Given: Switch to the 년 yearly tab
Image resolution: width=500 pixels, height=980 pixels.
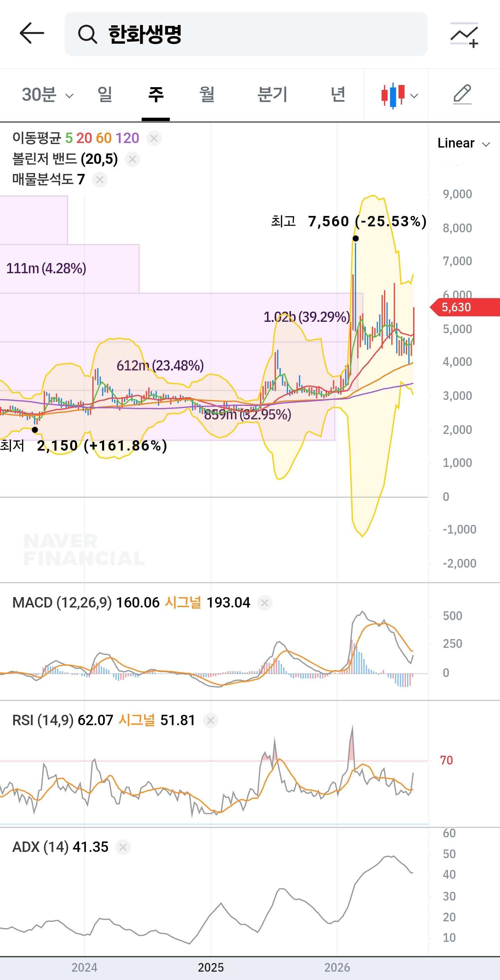Looking at the screenshot, I should [338, 94].
